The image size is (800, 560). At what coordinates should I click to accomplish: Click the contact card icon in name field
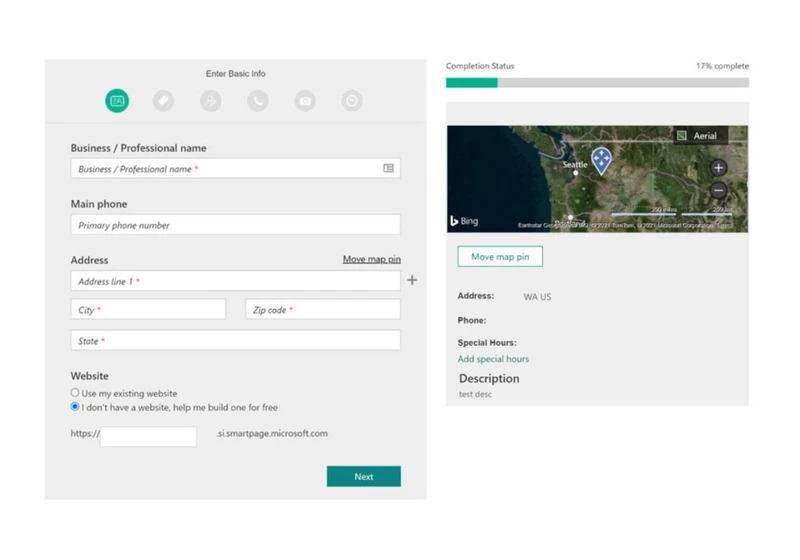[388, 168]
